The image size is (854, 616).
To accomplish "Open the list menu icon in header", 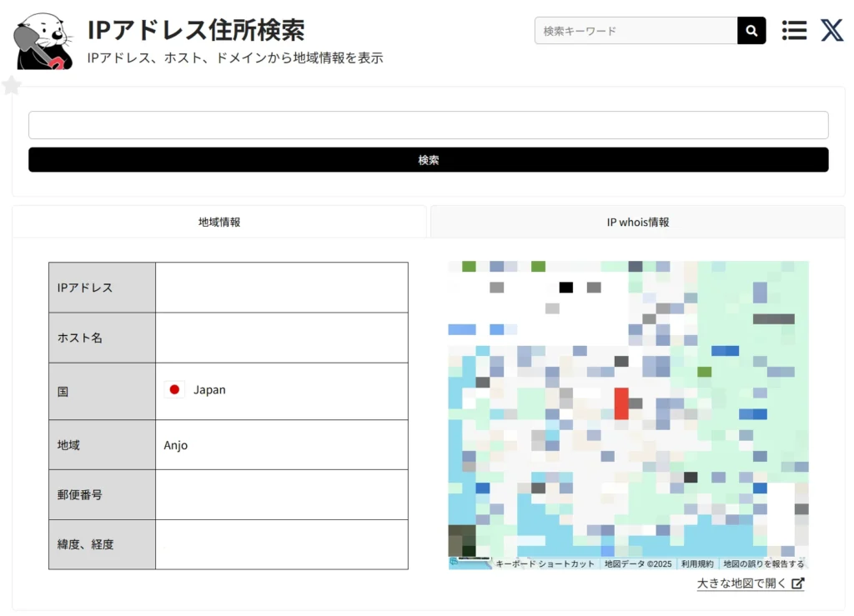I will tap(794, 31).
